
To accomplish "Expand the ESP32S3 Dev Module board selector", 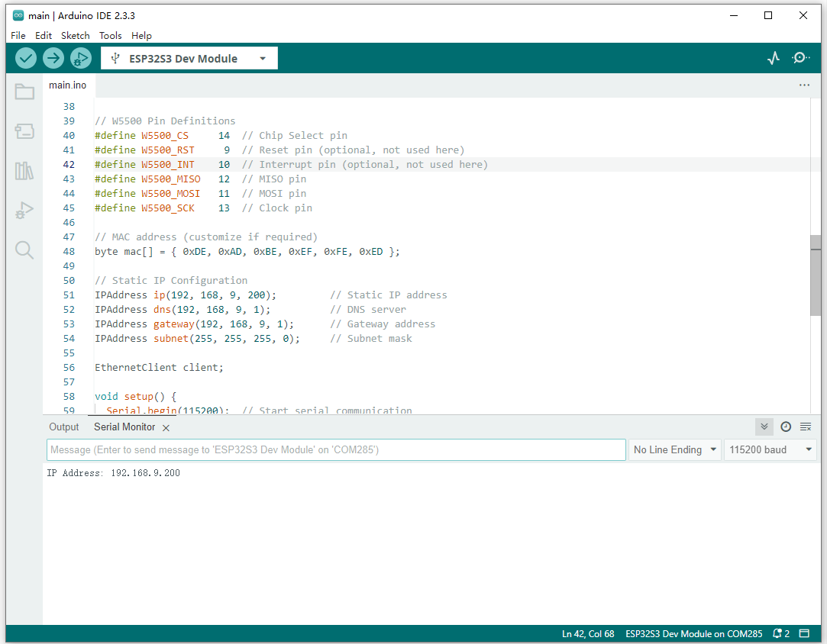I will [189, 59].
